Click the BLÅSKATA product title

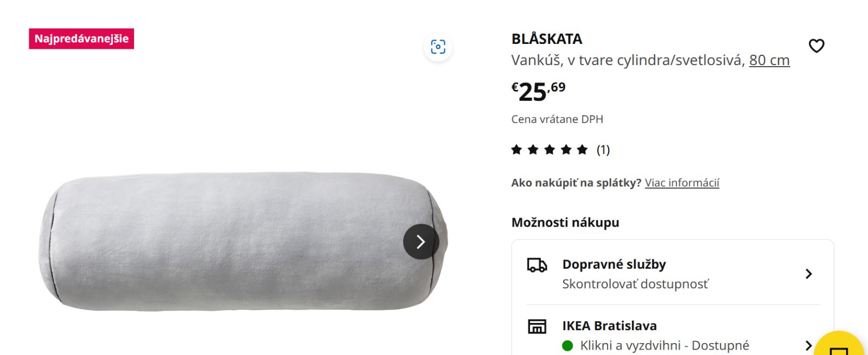coord(547,39)
